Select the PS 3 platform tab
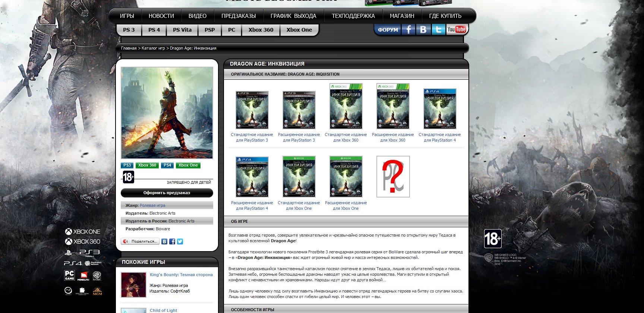Screen dimensions: 644x313 point(129,30)
